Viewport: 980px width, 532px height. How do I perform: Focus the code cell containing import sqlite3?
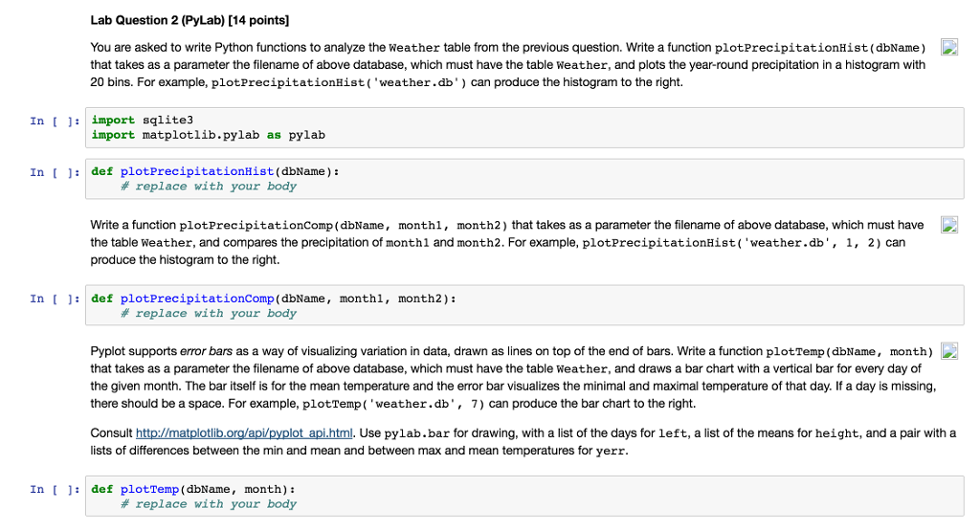tap(524, 127)
